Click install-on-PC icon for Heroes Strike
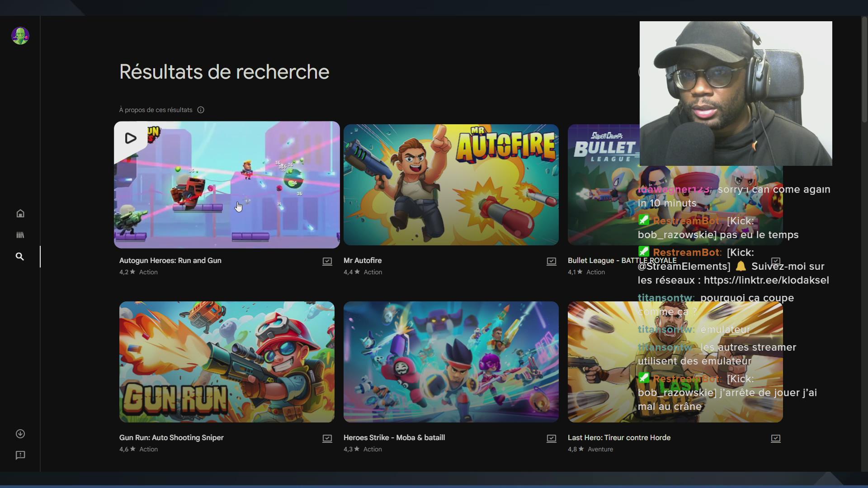Screen dimensions: 868x488 [x=552, y=438]
